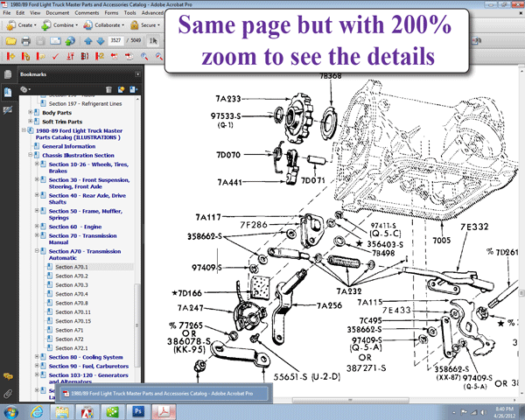Select the Section A70.2 bookmark
This screenshot has height=420, width=525.
tap(72, 276)
